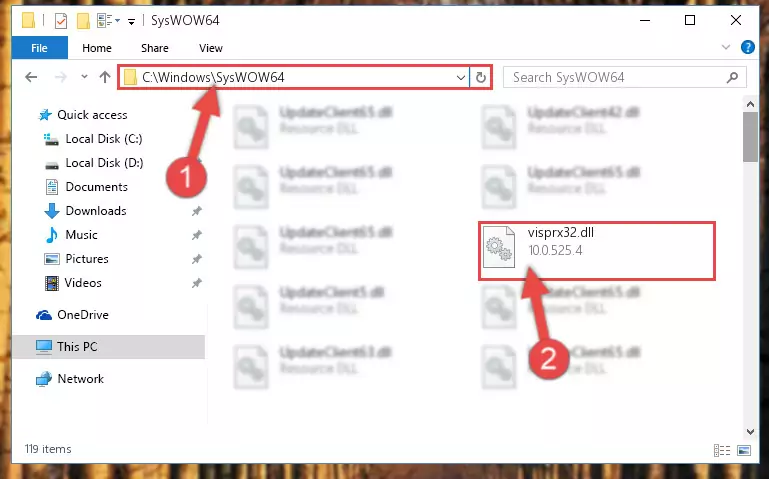The image size is (769, 479).
Task: Unpin Pictures from Quick access
Action: coord(197,259)
